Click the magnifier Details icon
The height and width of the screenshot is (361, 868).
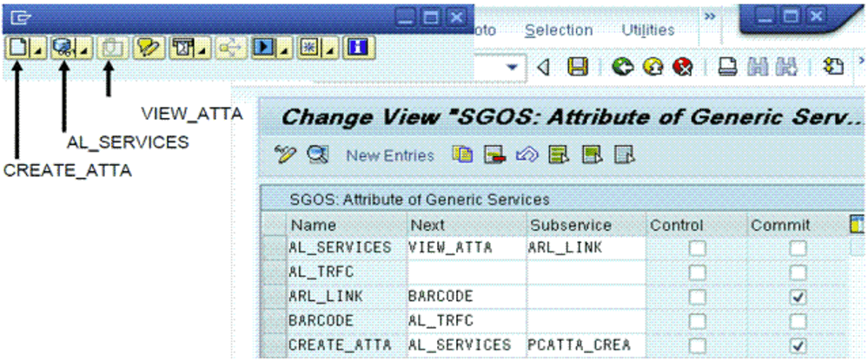pyautogui.click(x=318, y=155)
